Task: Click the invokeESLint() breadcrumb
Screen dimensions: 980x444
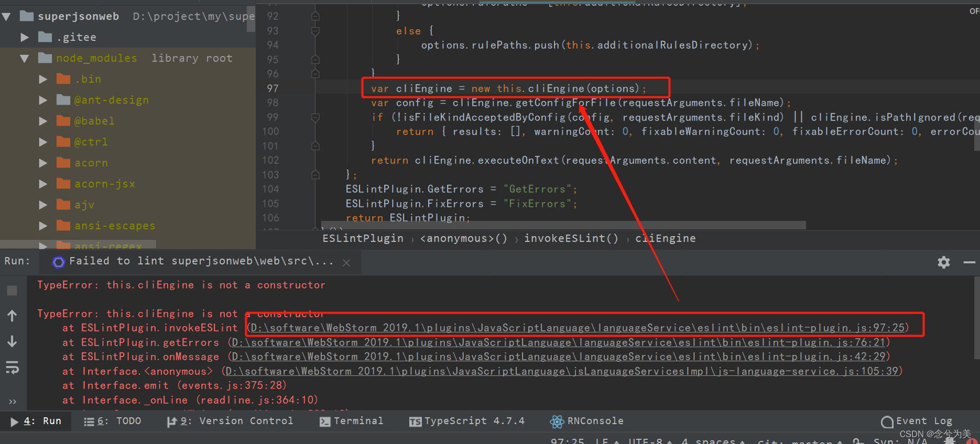Action: [x=571, y=238]
